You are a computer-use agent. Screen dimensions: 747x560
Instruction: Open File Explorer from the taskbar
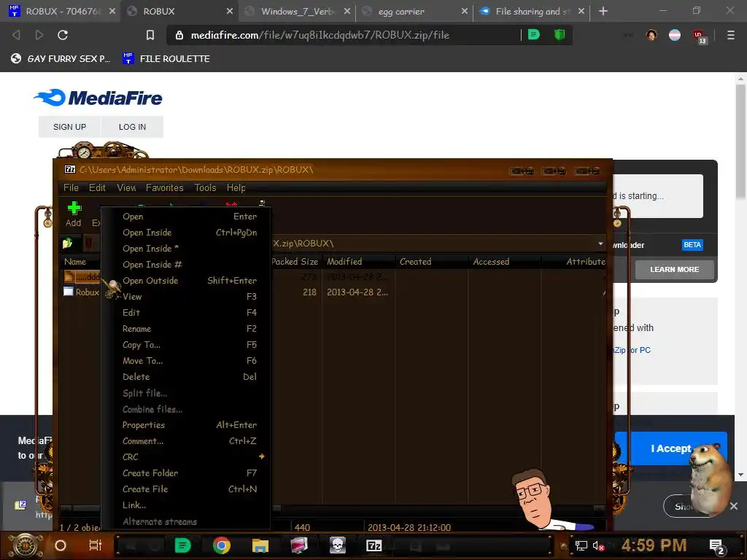pos(260,545)
